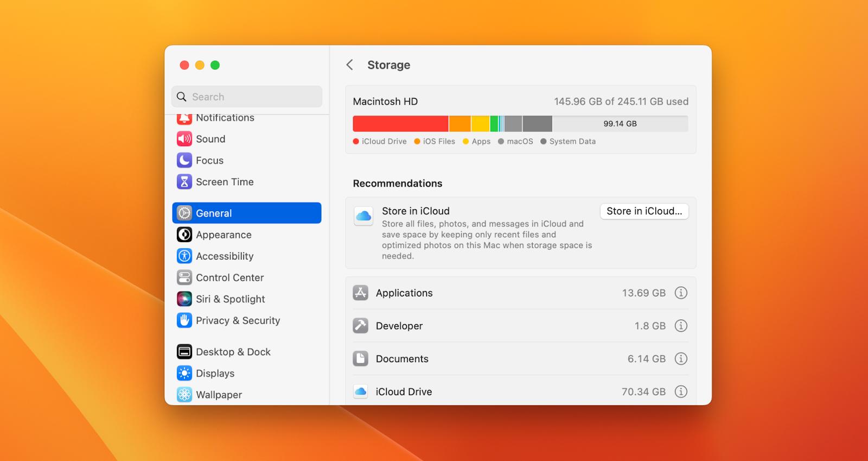Click the 13.69 GB Applications value
Screen dimensions: 868x461
point(643,293)
